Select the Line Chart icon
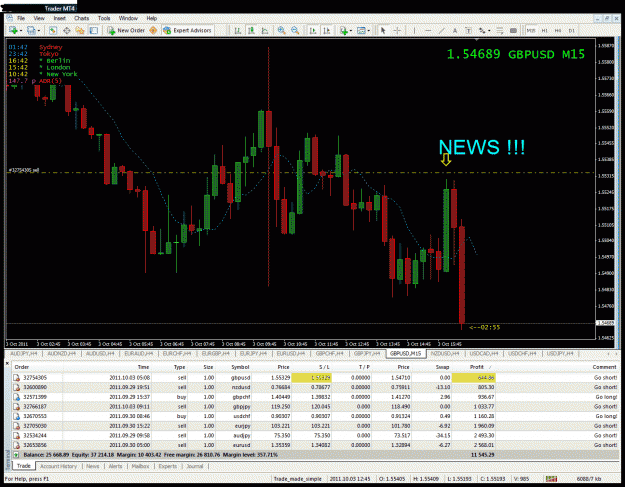The image size is (625, 487). point(265,31)
